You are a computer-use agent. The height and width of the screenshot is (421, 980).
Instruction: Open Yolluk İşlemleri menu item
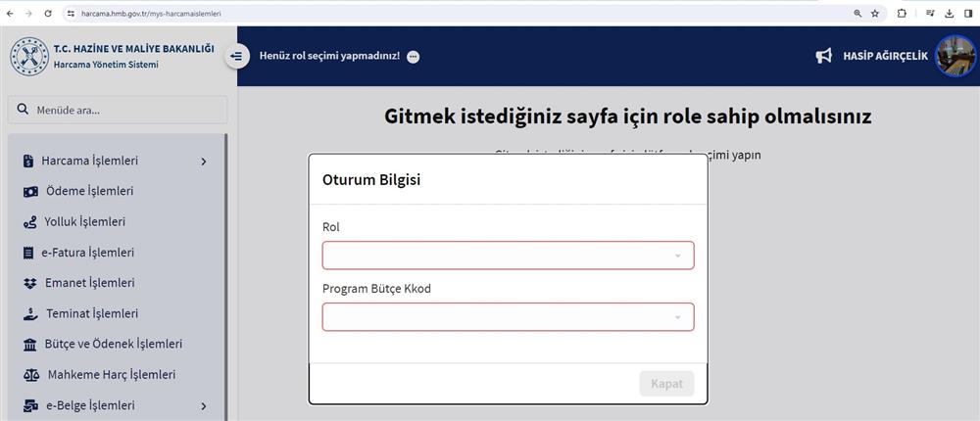pyautogui.click(x=84, y=221)
